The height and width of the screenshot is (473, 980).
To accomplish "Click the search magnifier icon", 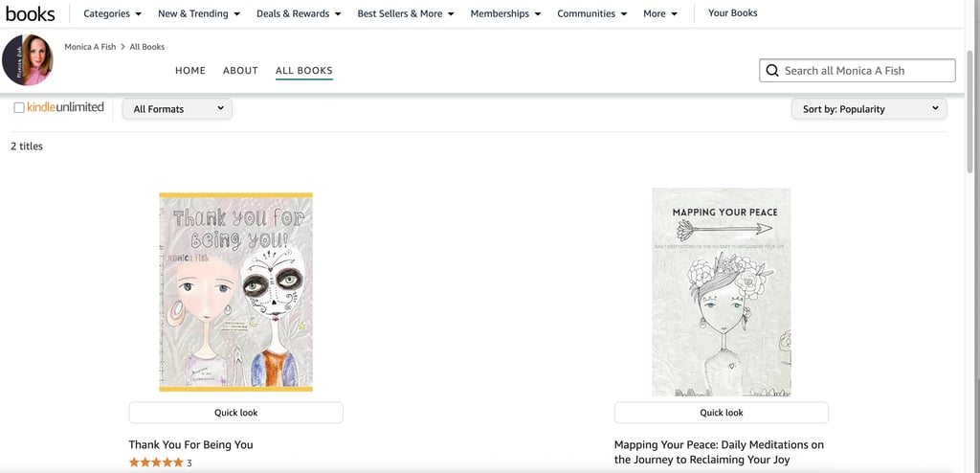I will point(772,71).
